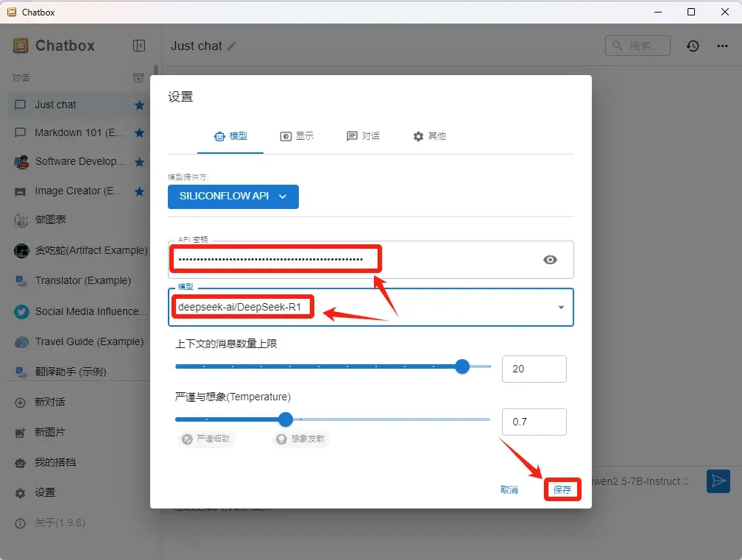Click the message limit slider handle
This screenshot has height=560, width=742.
[x=462, y=366]
